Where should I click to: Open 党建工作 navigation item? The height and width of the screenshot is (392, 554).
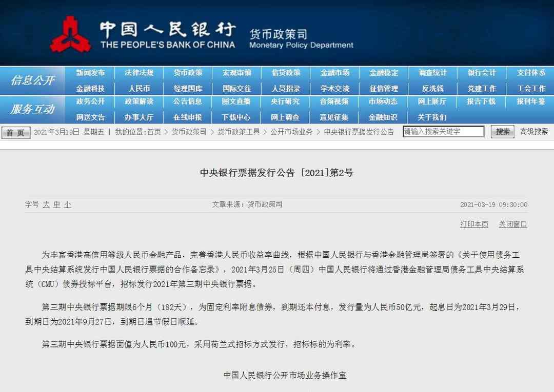click(x=482, y=88)
